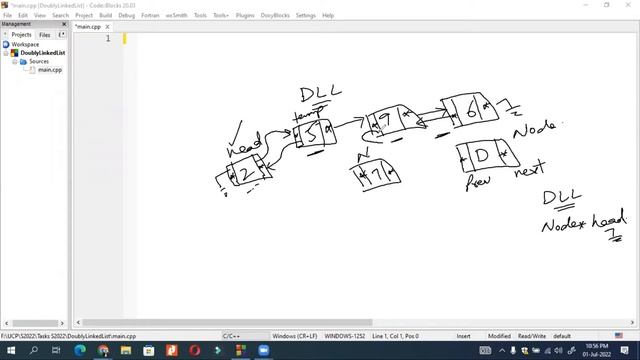The image size is (640, 360).
Task: Collapse the Sources folder
Action: click(15, 62)
